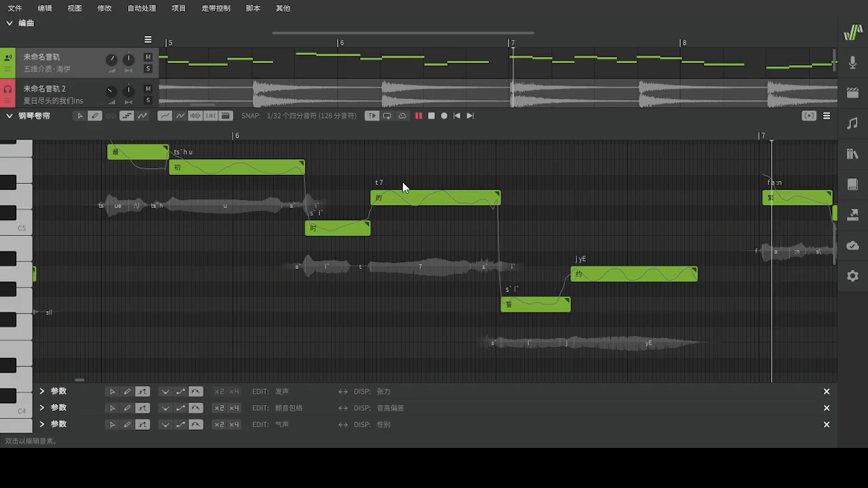The height and width of the screenshot is (488, 868).
Task: Select the pencil tool in piano roll toolbar
Action: pos(95,116)
